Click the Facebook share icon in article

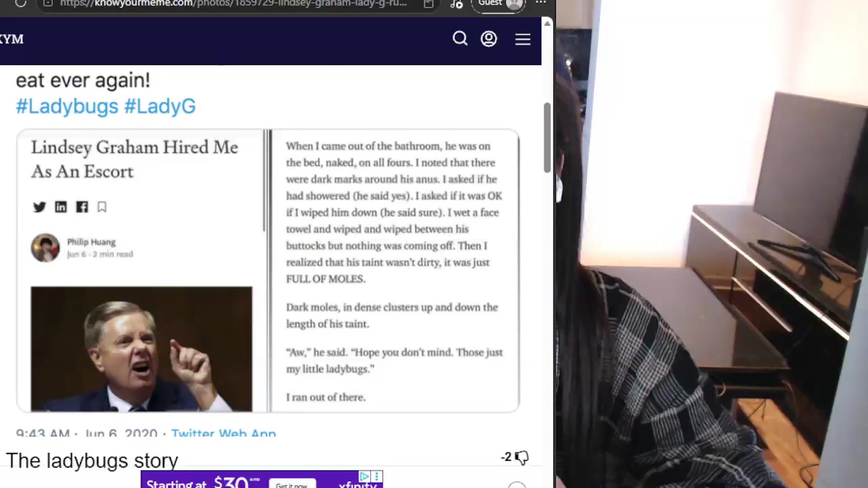click(x=82, y=207)
